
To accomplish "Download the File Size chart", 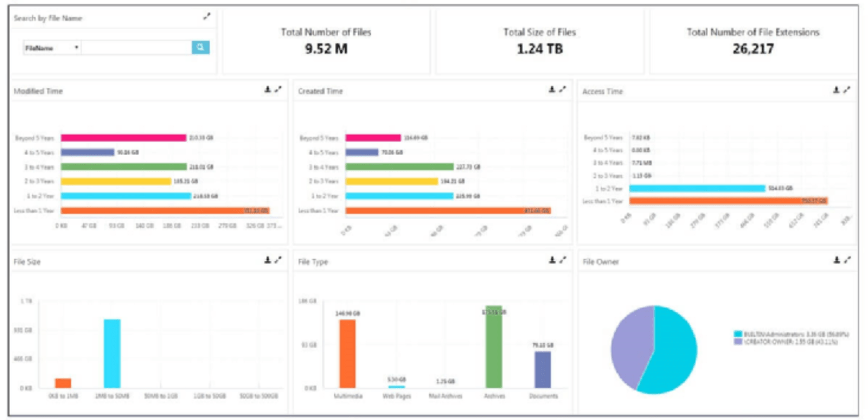I will coord(267,260).
